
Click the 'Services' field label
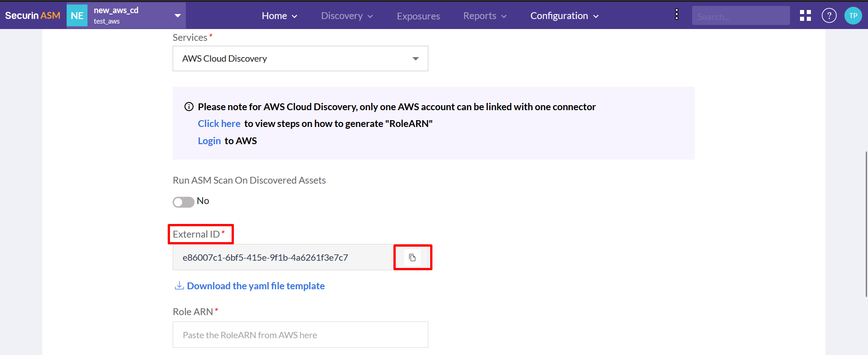click(x=190, y=38)
